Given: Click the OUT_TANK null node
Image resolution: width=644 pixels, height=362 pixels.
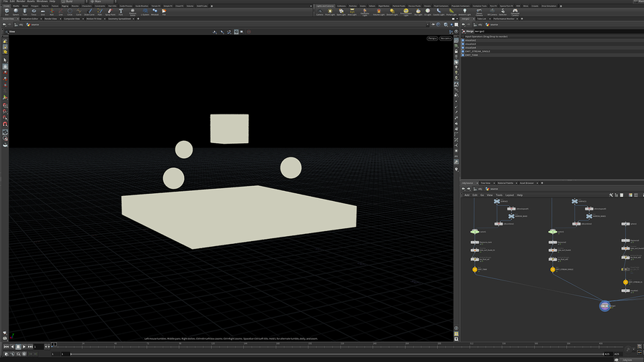Looking at the screenshot, I should click(474, 270).
